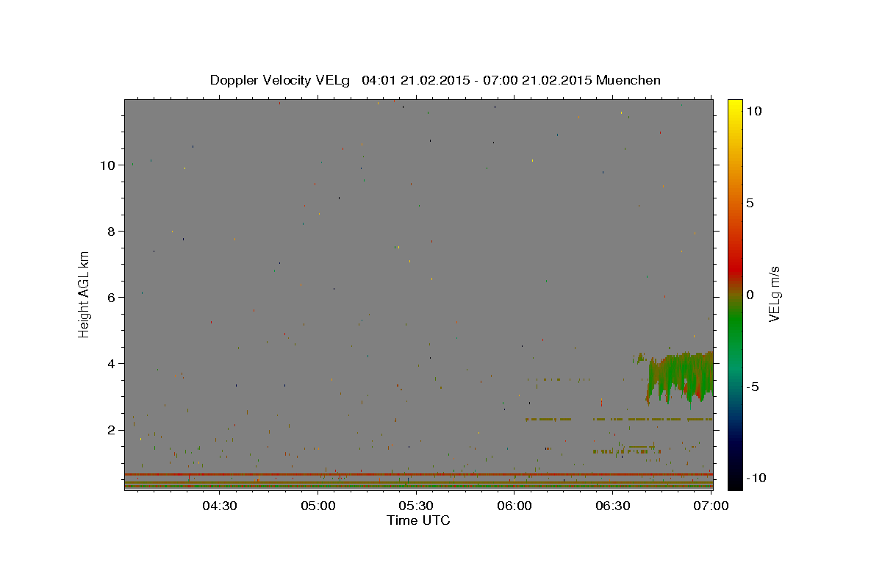Click the height tick label 10
Screen dimensions: 882x588
108,165
